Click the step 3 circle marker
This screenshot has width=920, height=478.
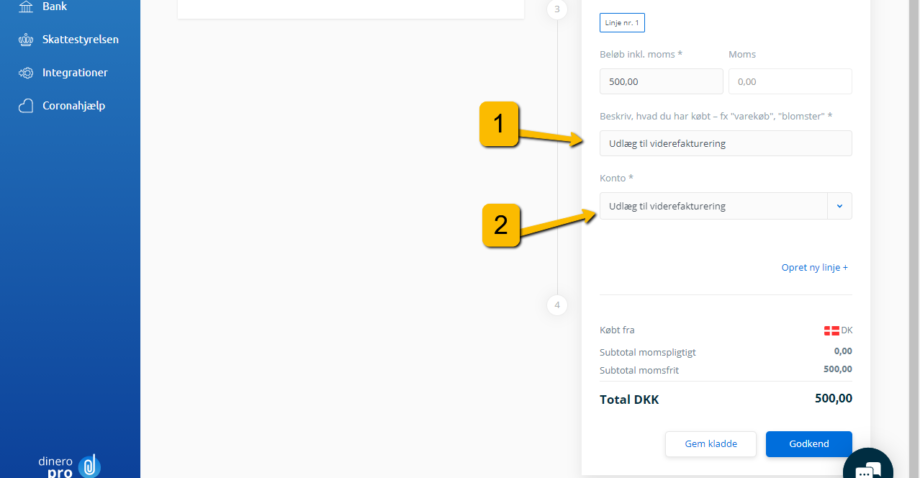[x=557, y=9]
